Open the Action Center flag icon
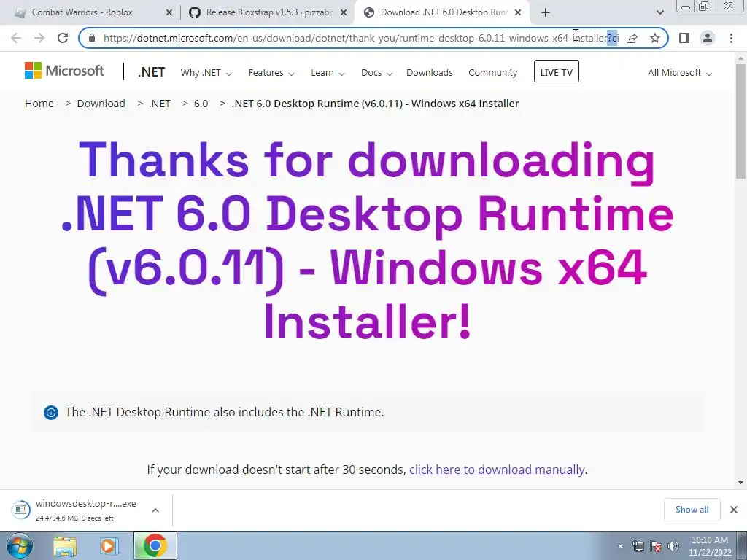Viewport: 747px width, 560px height. point(656,546)
